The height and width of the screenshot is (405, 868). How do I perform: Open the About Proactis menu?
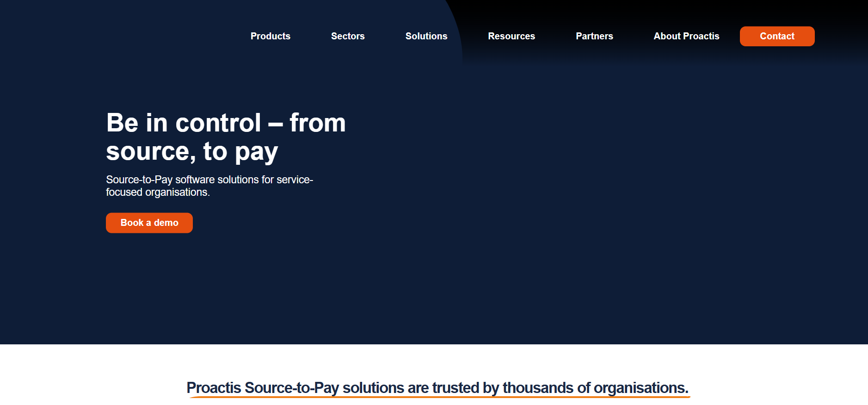[x=686, y=36]
